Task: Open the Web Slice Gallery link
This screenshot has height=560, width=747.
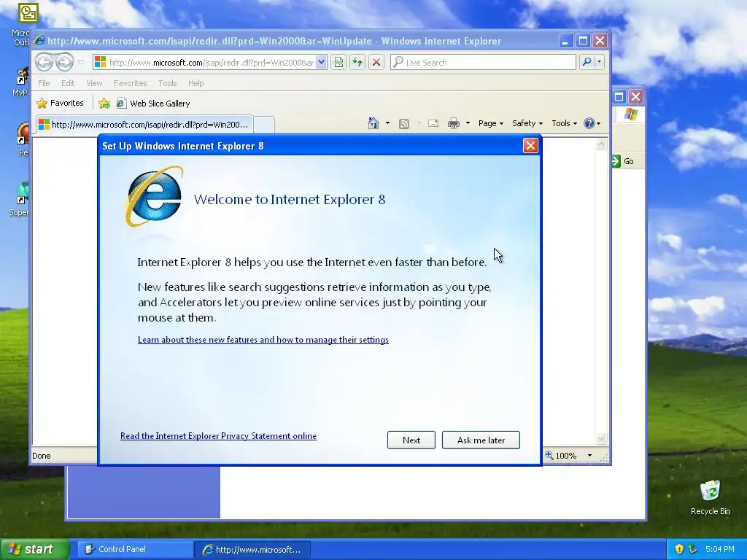Action: (x=153, y=104)
